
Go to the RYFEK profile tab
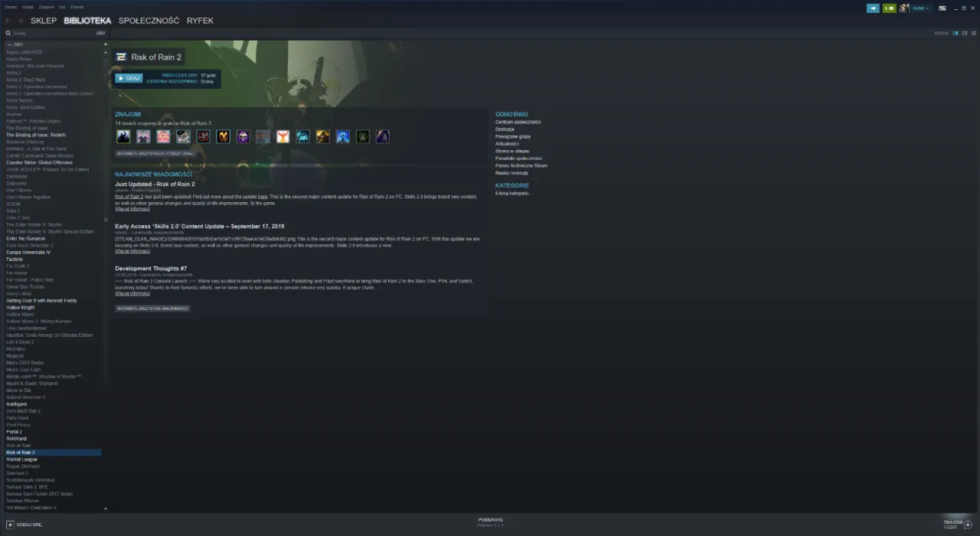point(200,21)
